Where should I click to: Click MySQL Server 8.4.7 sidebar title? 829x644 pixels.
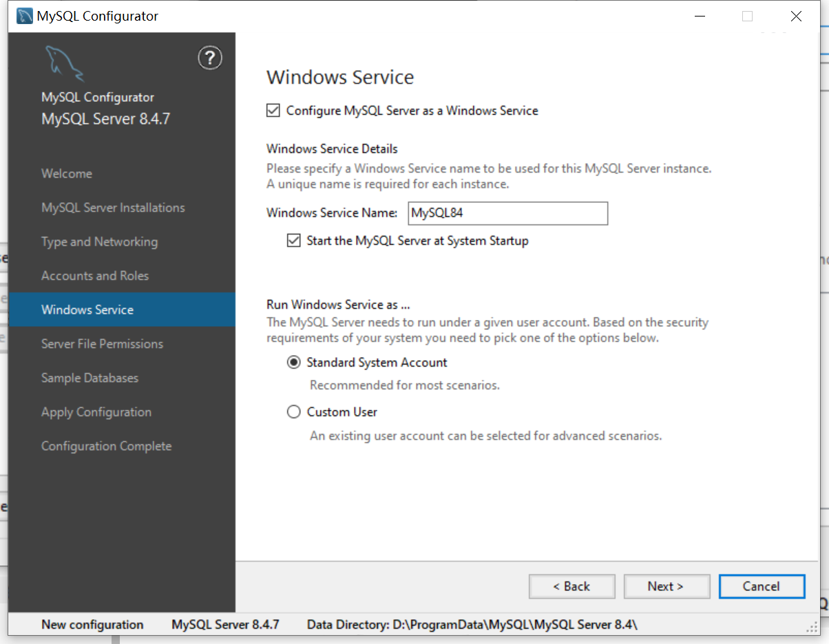click(x=105, y=119)
